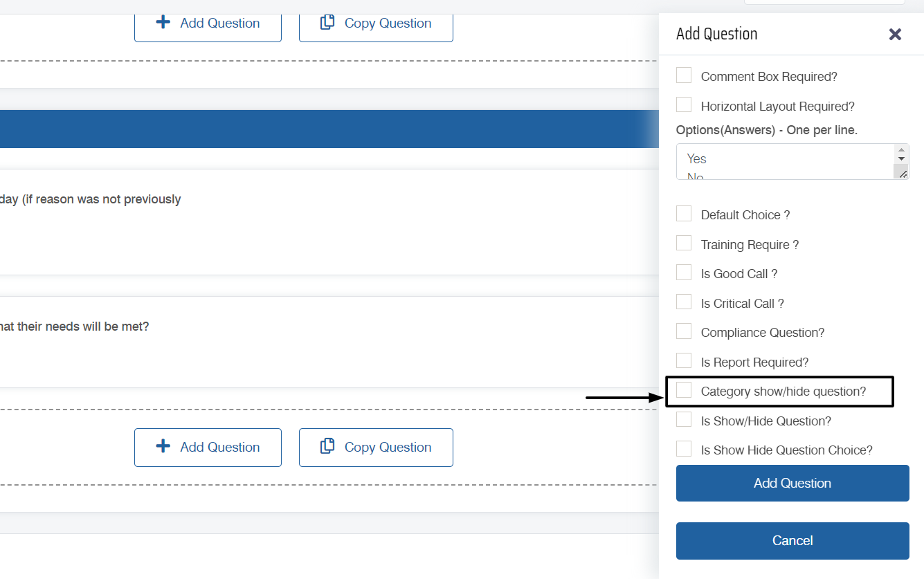Close the Add Question panel
Screen dimensions: 924x579
tap(895, 34)
